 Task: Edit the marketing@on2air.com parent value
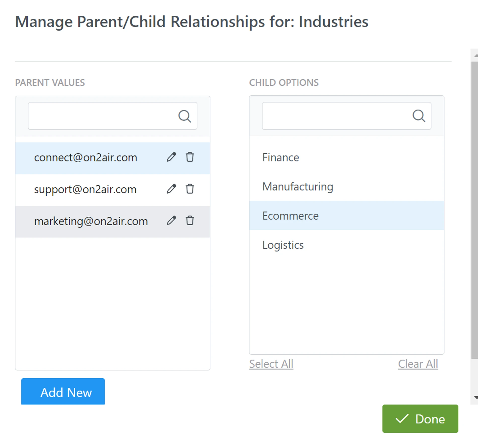click(x=171, y=221)
